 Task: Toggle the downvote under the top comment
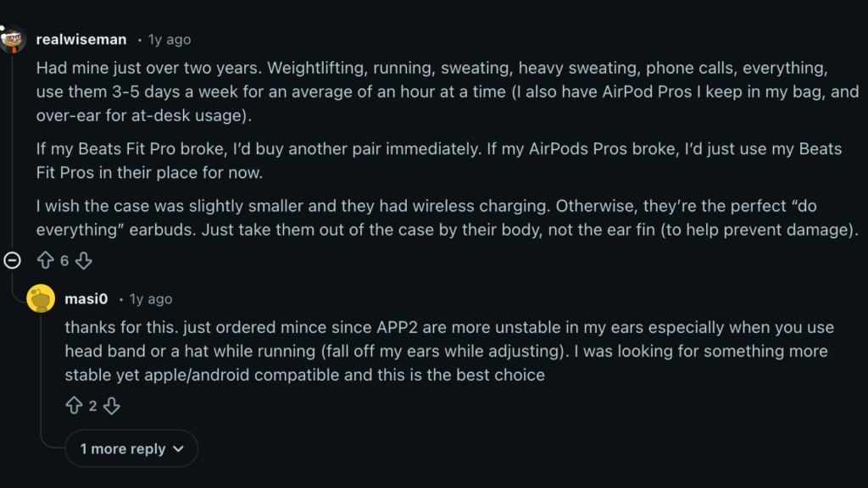click(83, 260)
